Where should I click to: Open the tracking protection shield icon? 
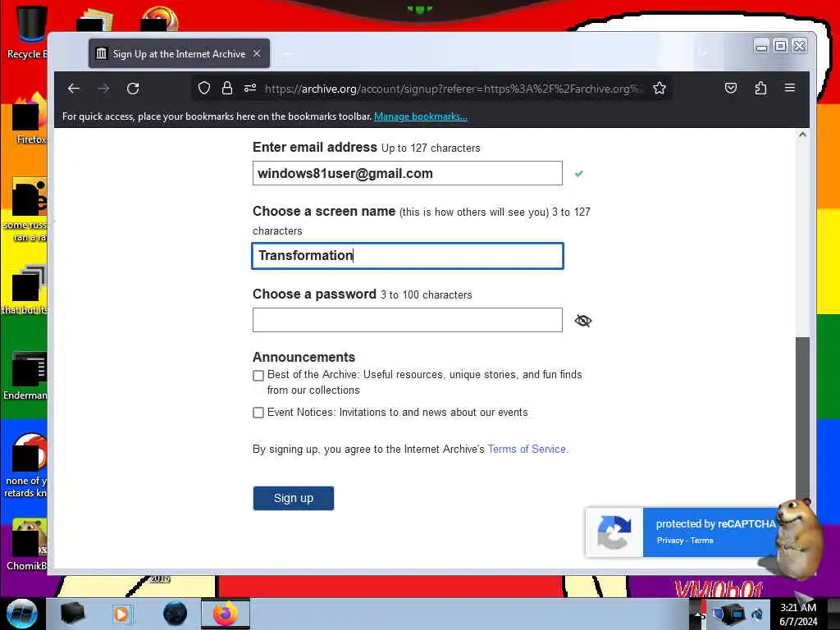tap(204, 89)
